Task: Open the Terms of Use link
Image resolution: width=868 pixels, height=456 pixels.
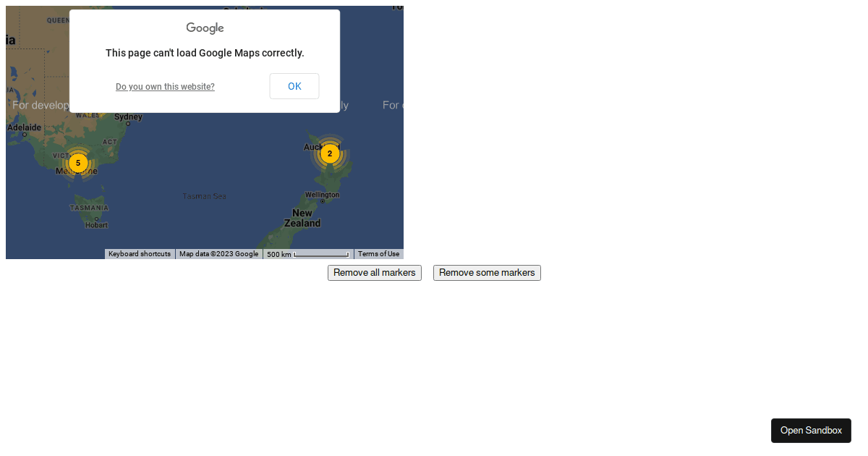Action: (378, 253)
